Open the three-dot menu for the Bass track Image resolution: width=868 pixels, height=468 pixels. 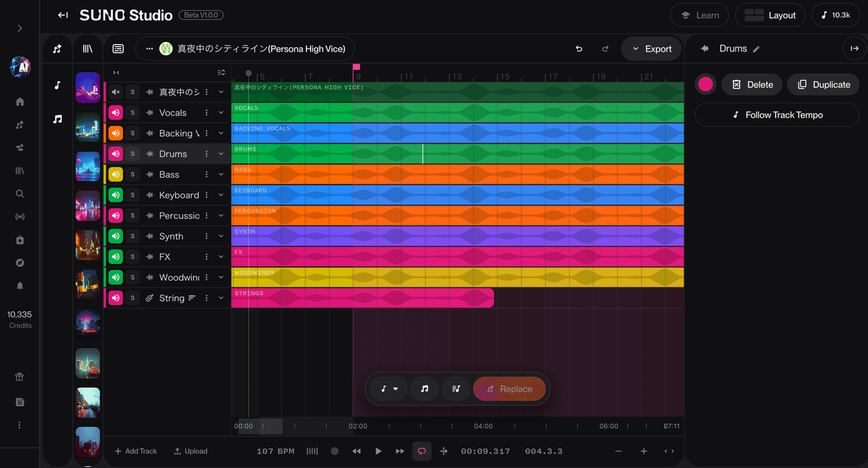(x=206, y=174)
